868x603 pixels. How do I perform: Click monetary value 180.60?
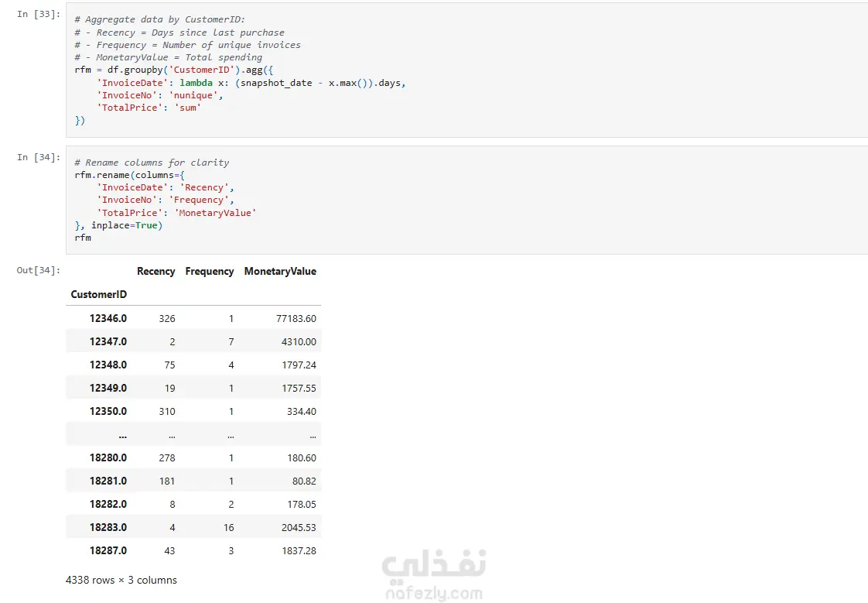click(x=302, y=458)
